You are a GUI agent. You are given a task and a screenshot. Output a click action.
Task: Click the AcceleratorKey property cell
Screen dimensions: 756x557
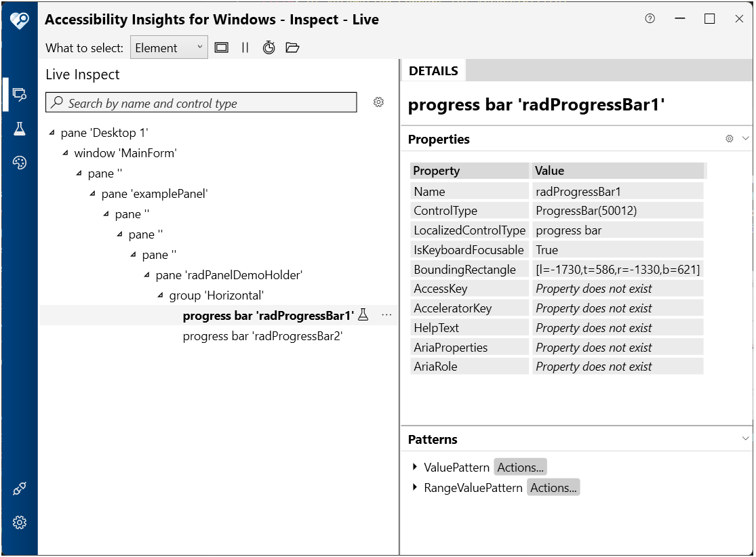point(469,308)
